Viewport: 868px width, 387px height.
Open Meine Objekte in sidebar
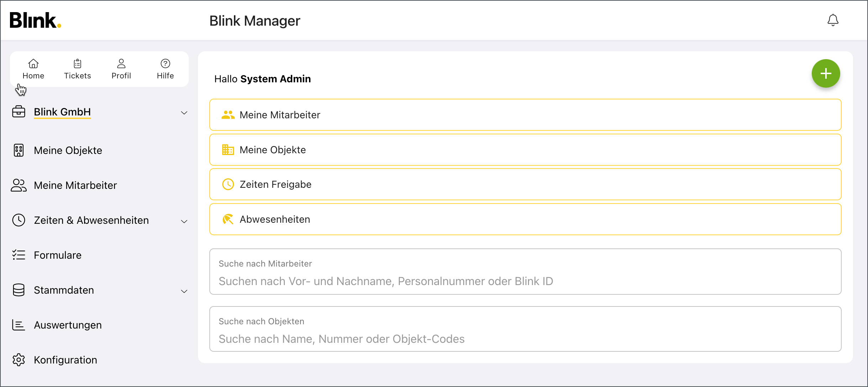tap(68, 150)
